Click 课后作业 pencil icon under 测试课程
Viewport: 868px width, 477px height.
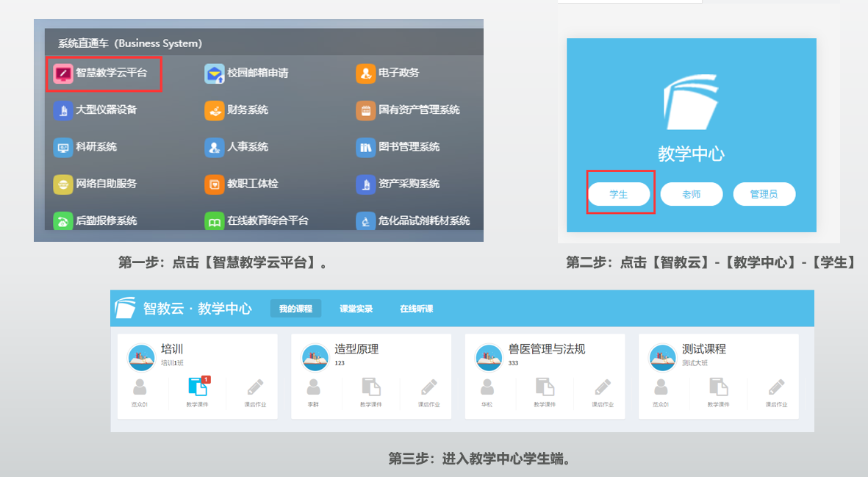[x=777, y=387]
